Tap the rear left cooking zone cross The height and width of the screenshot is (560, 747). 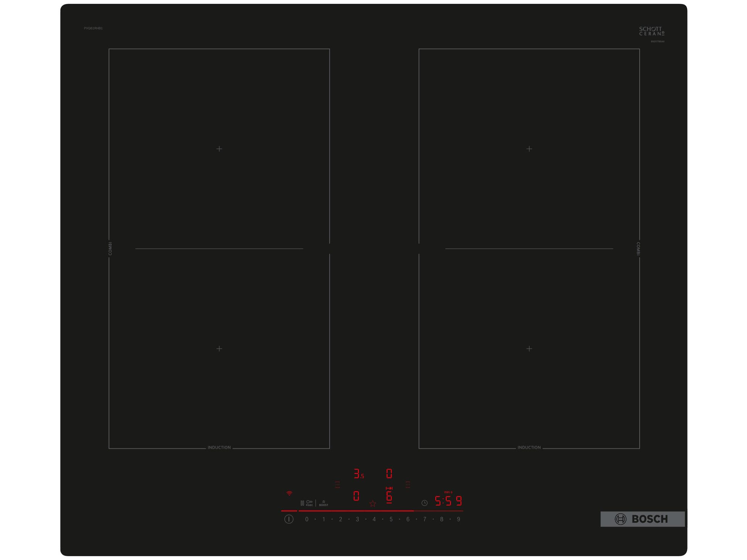(219, 149)
